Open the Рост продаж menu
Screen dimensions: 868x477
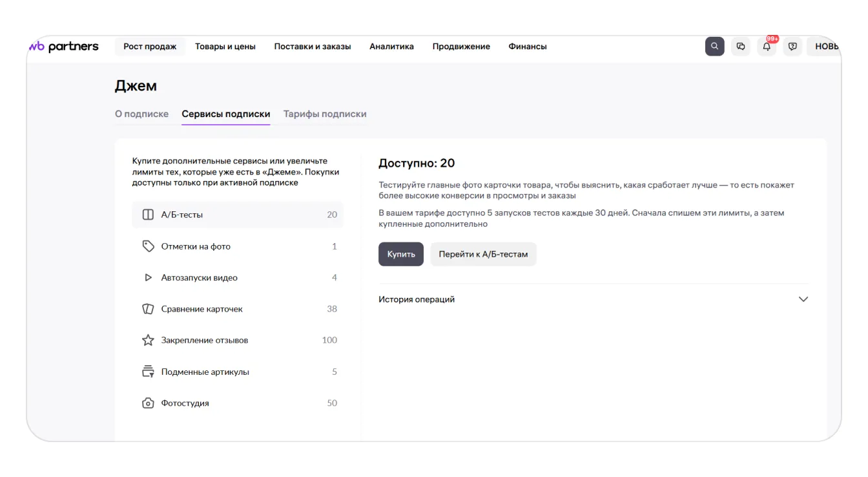coord(150,47)
